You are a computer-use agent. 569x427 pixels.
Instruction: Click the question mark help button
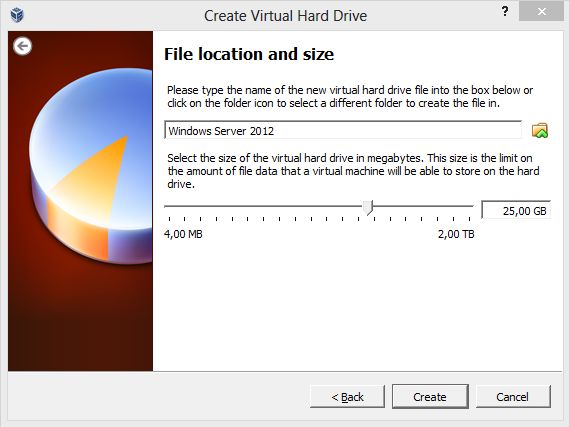pyautogui.click(x=505, y=11)
